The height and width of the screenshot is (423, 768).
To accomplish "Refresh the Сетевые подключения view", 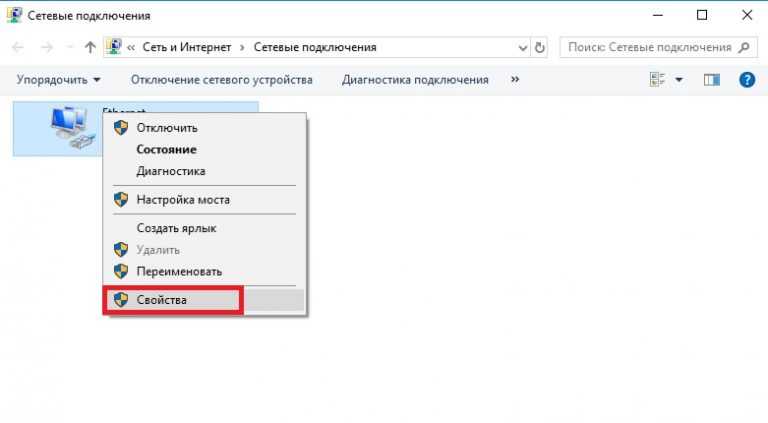I will (539, 47).
